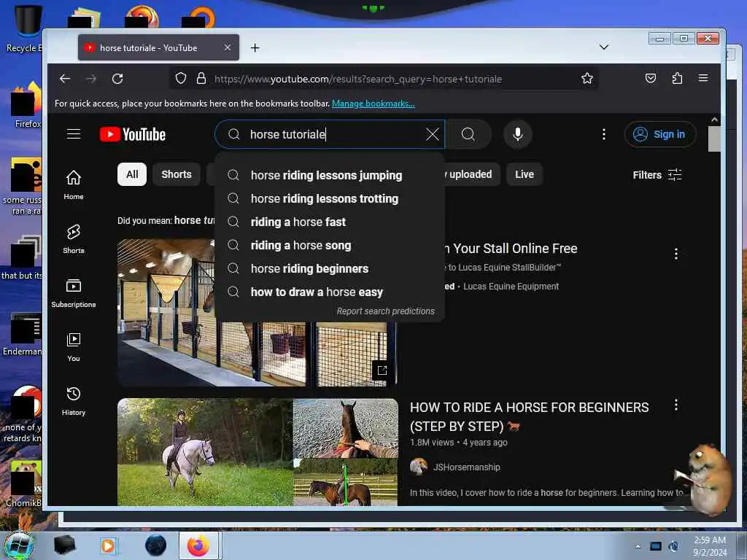747x560 pixels.
Task: Select the All filter chip
Action: 132,174
